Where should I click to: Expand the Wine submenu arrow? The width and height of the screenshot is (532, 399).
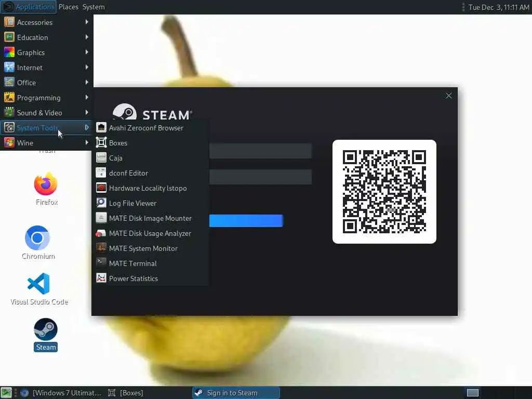tap(87, 142)
